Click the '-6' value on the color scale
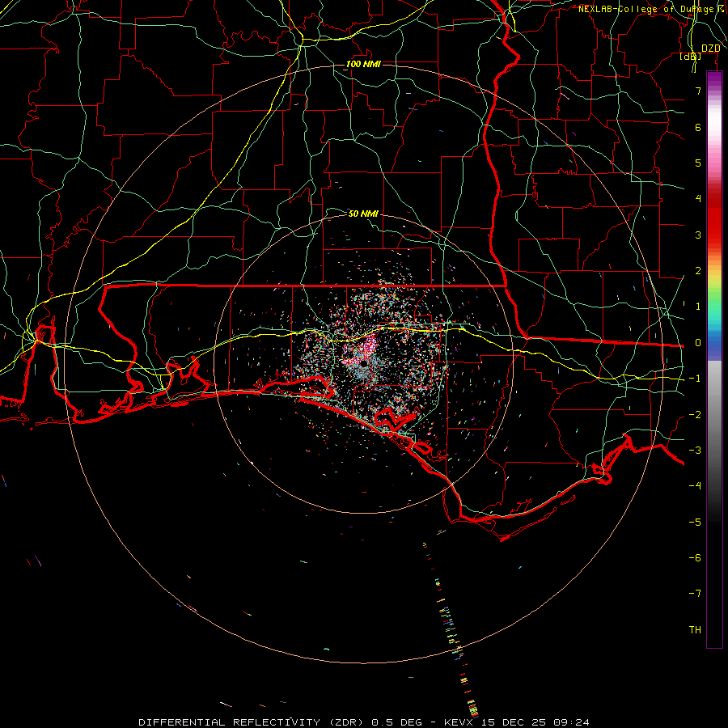This screenshot has height=728, width=728. pos(695,558)
